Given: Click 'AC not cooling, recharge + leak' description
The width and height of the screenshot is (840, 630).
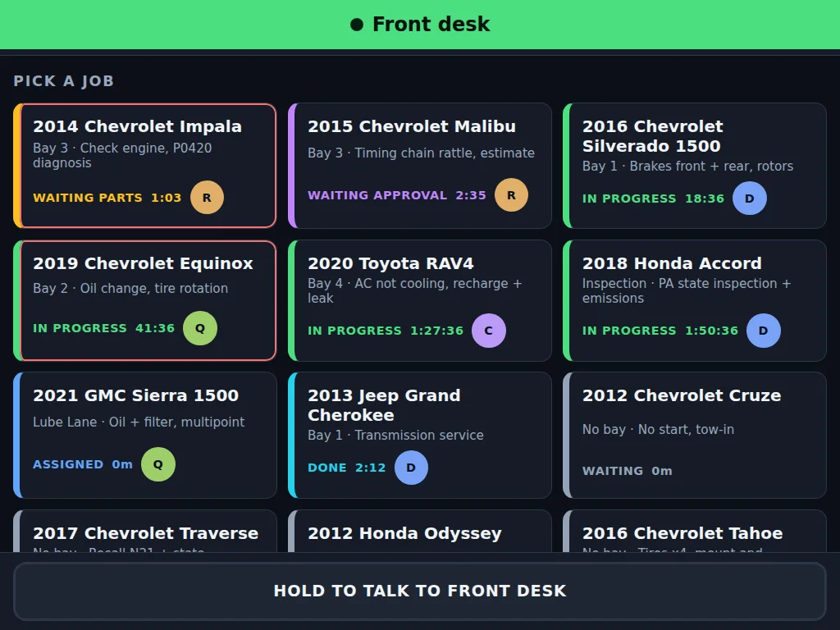Looking at the screenshot, I should tap(414, 291).
